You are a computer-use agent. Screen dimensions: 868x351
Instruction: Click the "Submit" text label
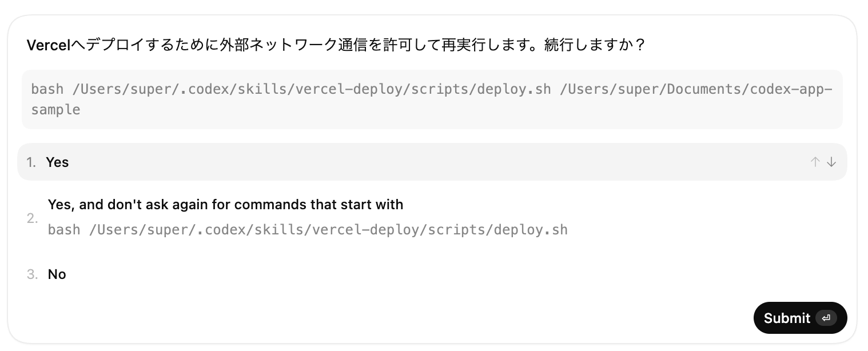(787, 318)
